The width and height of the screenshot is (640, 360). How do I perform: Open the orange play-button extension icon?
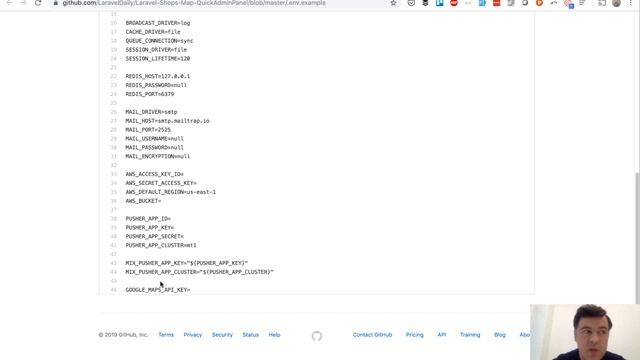pos(539,3)
